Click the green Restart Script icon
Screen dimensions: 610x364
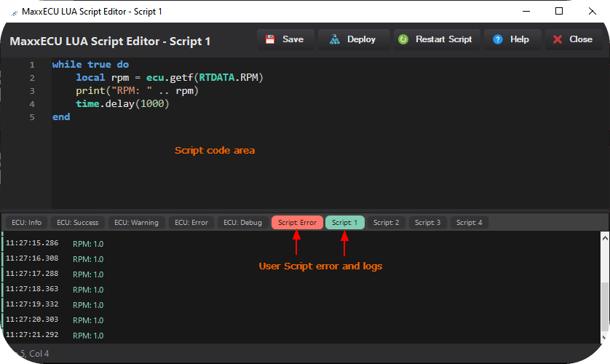pos(403,39)
